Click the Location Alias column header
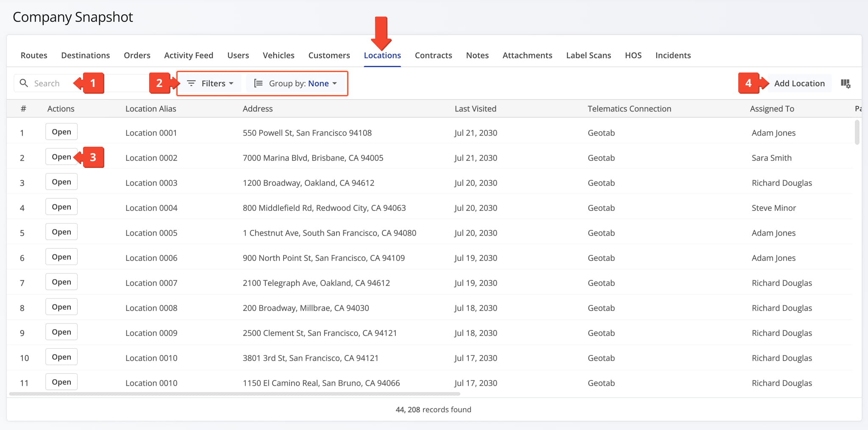 (150, 109)
